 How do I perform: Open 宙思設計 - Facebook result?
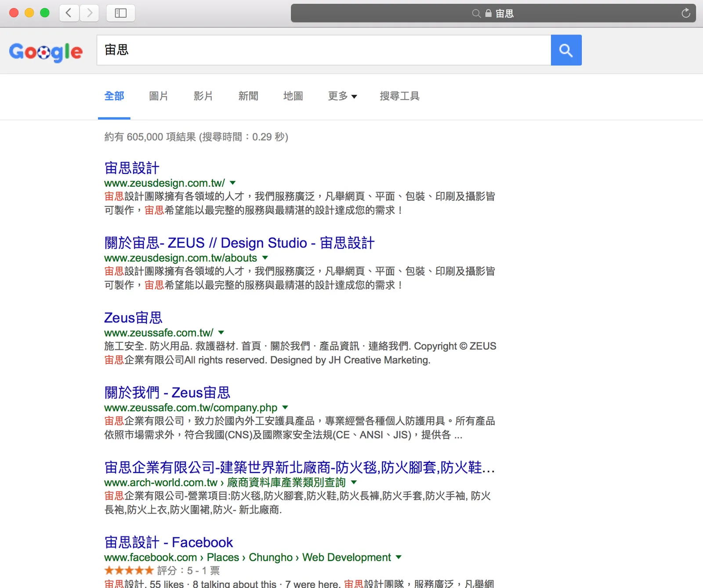pyautogui.click(x=169, y=542)
